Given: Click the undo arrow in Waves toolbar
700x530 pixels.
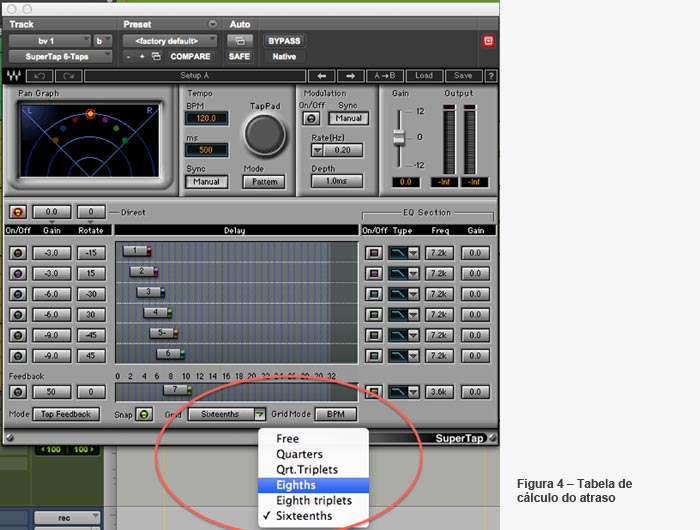Looking at the screenshot, I should [40, 76].
